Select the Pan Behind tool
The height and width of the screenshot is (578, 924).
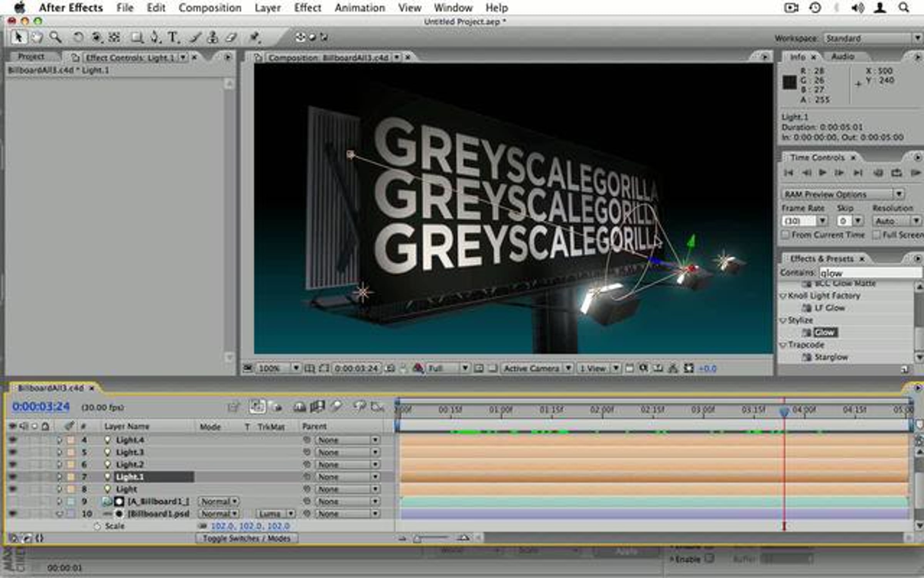(114, 37)
